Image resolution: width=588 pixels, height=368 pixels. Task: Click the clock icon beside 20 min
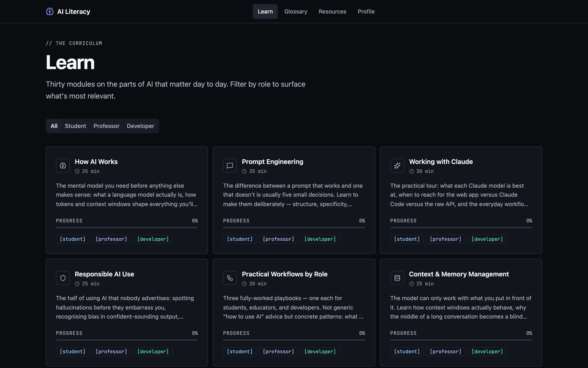click(x=244, y=284)
